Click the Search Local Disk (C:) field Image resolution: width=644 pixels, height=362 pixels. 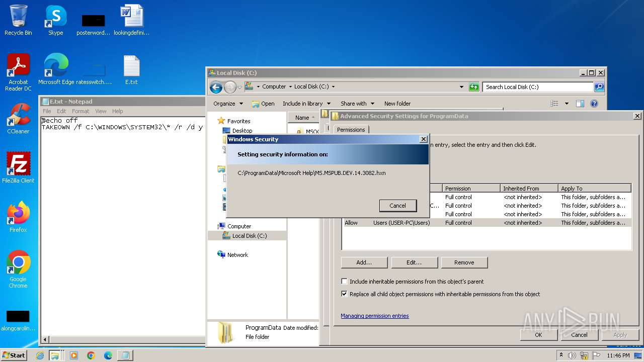[538, 87]
